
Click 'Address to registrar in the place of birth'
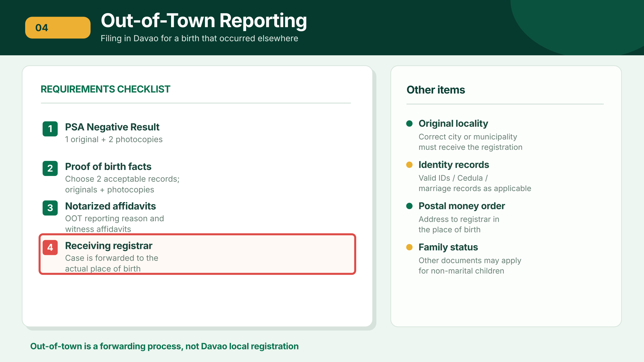coord(459,224)
